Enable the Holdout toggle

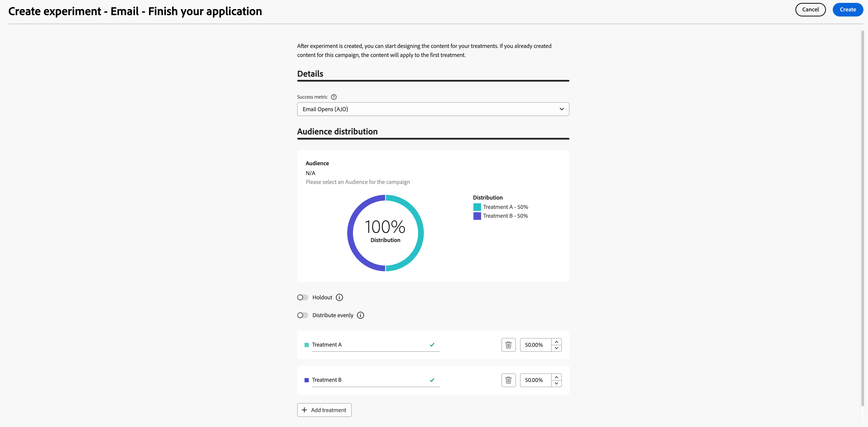point(303,297)
